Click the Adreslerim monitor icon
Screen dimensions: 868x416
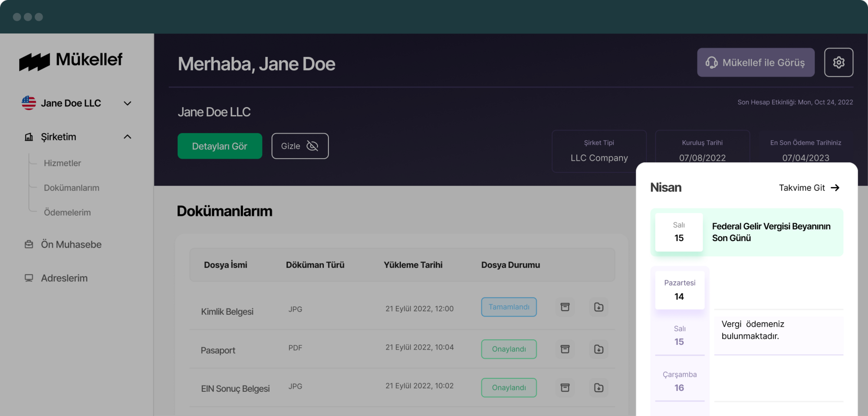(x=29, y=278)
